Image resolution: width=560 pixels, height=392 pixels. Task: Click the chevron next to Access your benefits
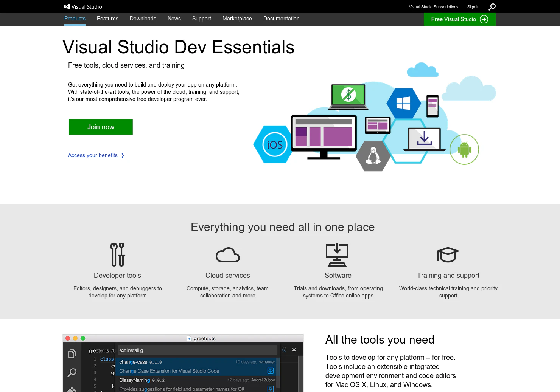(x=123, y=155)
